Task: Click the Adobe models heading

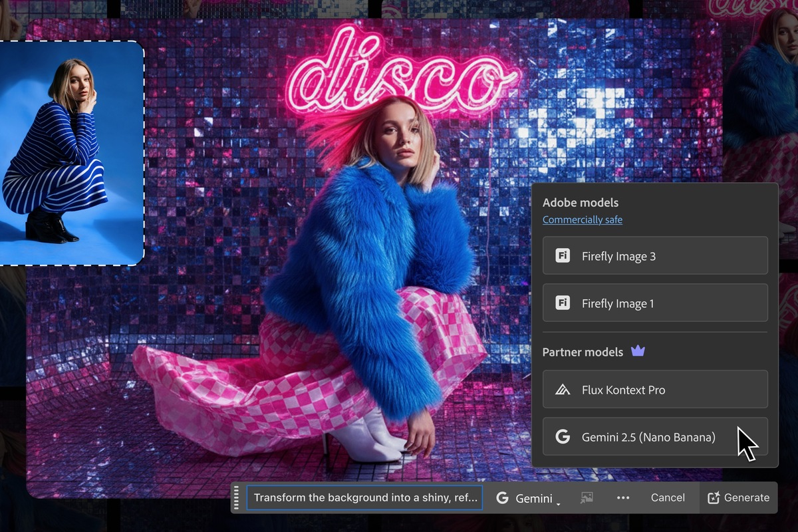Action: click(x=580, y=203)
